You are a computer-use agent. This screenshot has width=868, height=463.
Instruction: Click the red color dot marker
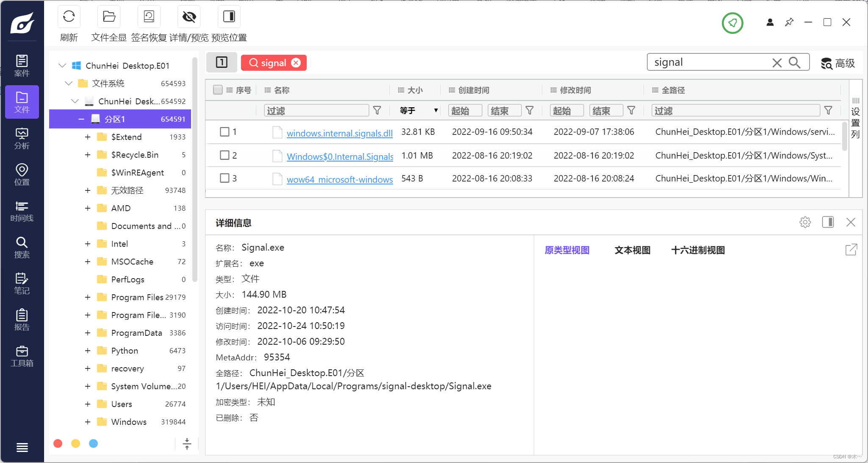[58, 443]
